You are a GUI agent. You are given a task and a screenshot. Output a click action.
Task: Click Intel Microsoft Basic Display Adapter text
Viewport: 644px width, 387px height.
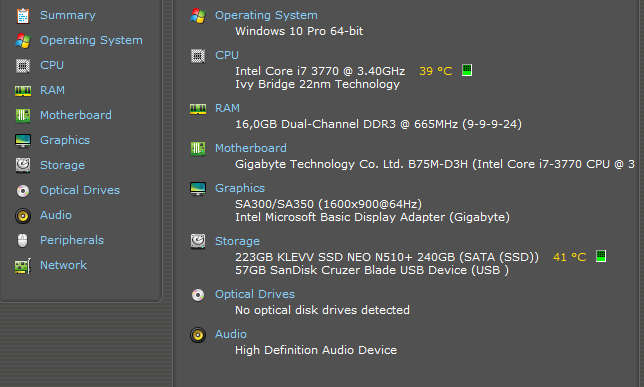[372, 217]
